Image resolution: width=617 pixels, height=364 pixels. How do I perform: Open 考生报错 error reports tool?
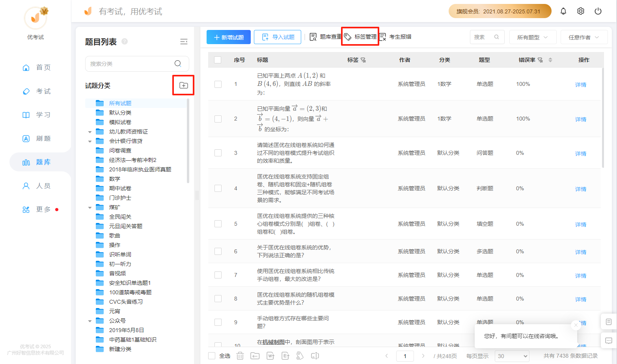[x=395, y=37]
